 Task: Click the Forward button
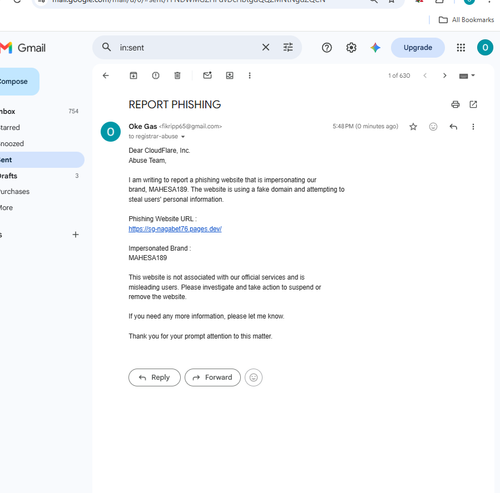pos(213,377)
